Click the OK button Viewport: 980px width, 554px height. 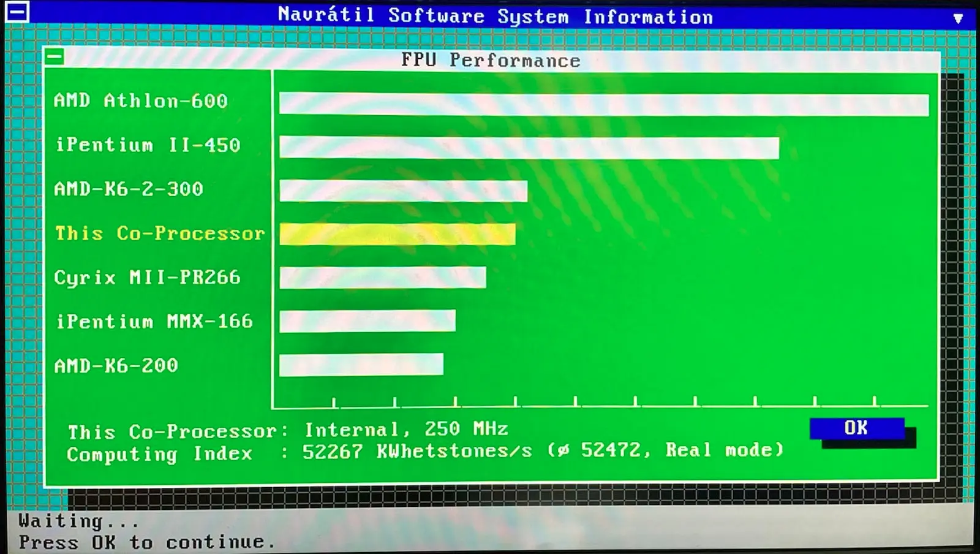[856, 428]
